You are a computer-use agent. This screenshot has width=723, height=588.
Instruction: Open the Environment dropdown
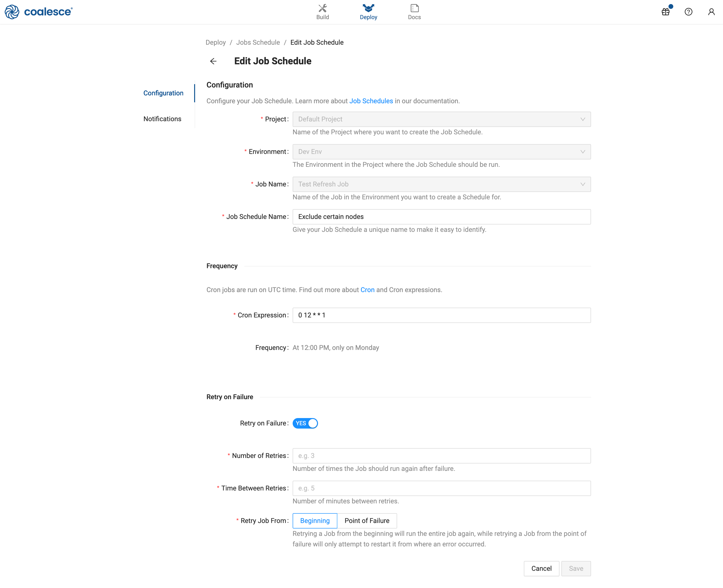[x=441, y=152]
